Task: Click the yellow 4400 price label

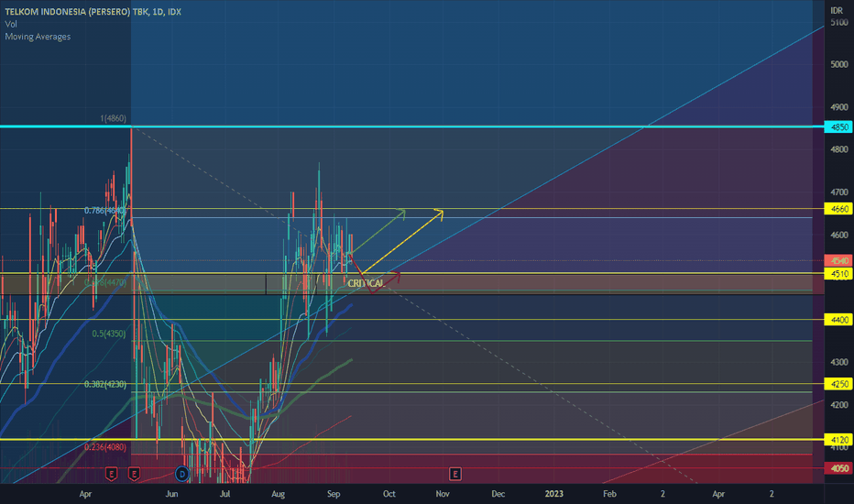Action: (x=838, y=320)
